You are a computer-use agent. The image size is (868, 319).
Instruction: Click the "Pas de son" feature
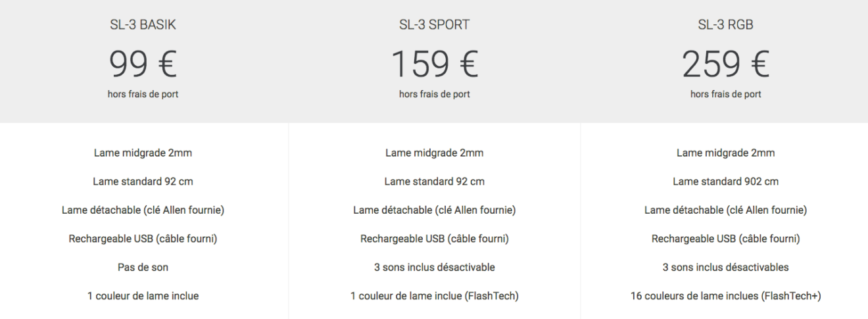tap(143, 268)
